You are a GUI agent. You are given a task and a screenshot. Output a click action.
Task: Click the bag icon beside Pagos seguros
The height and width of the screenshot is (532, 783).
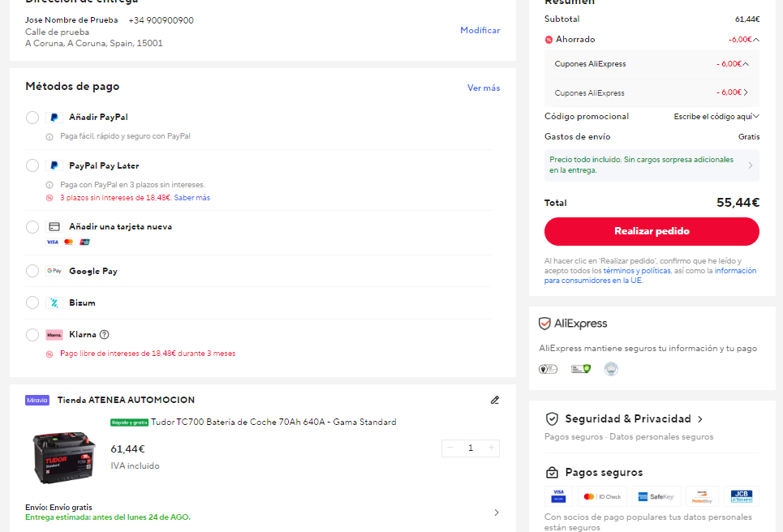(552, 472)
